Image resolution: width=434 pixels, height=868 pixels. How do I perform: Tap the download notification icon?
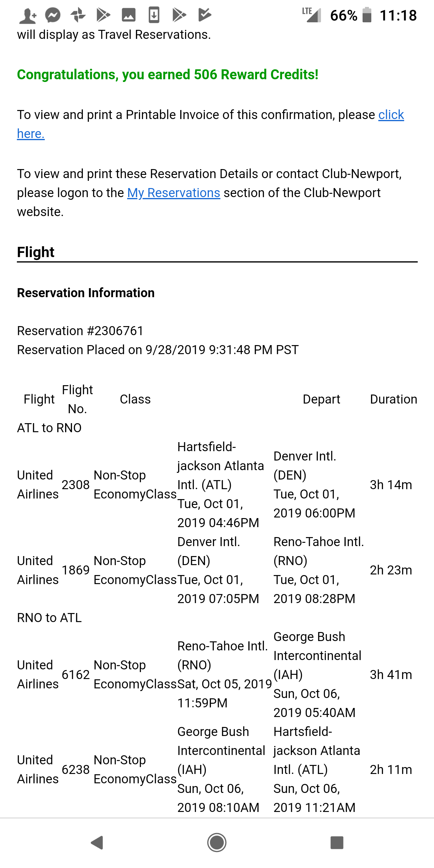[154, 15]
